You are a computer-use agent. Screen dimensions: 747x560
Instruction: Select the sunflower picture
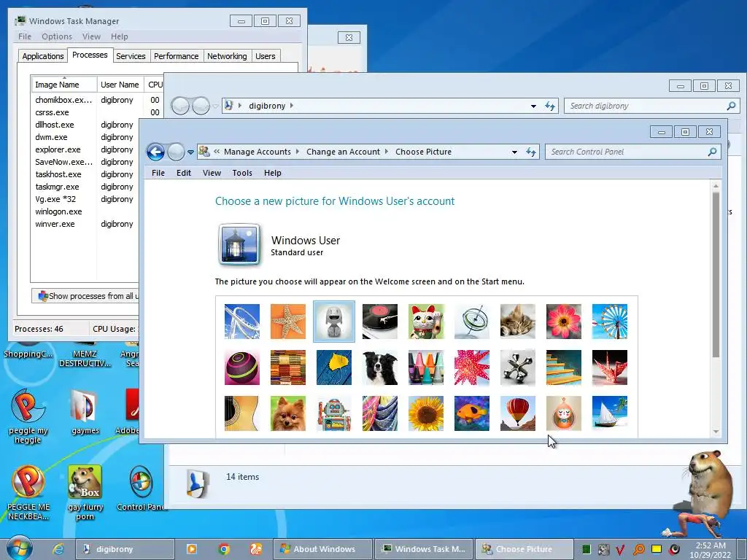pyautogui.click(x=426, y=413)
